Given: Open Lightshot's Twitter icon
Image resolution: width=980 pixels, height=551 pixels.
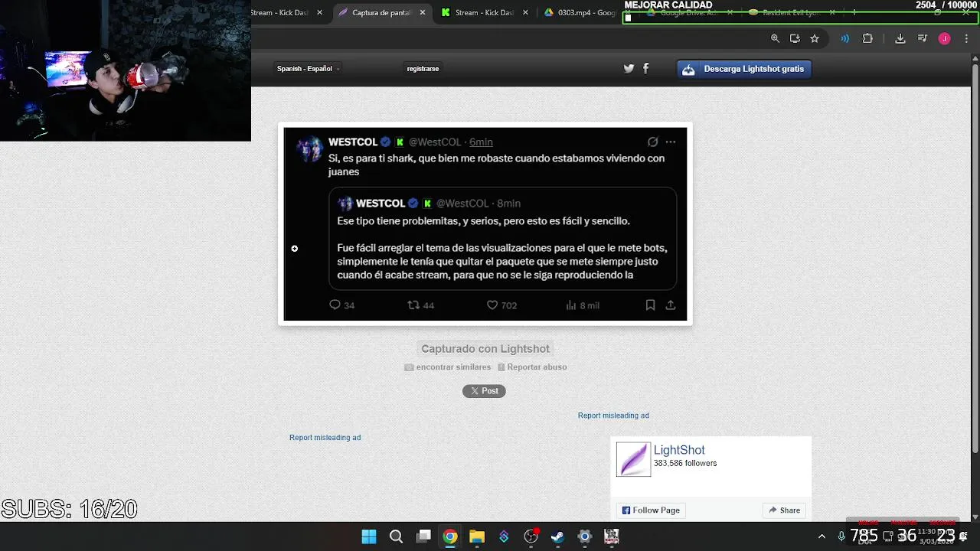Looking at the screenshot, I should tap(629, 69).
